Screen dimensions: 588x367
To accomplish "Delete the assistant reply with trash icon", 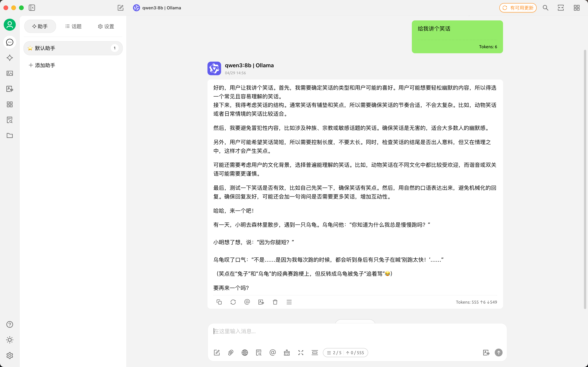I will point(275,302).
